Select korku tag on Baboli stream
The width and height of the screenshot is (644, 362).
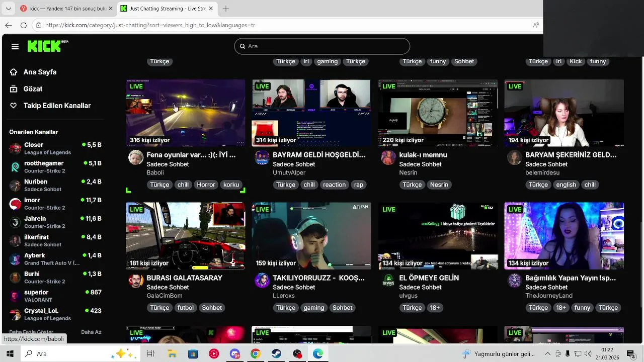231,185
